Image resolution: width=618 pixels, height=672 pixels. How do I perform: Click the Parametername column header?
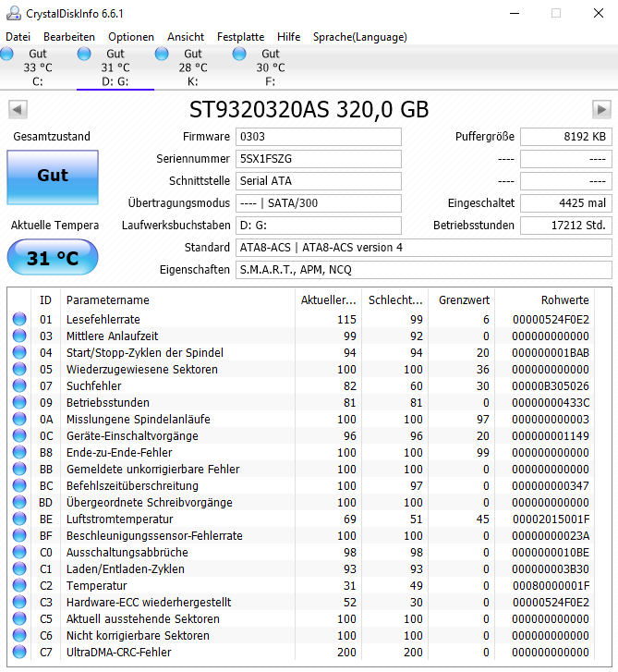click(x=177, y=300)
